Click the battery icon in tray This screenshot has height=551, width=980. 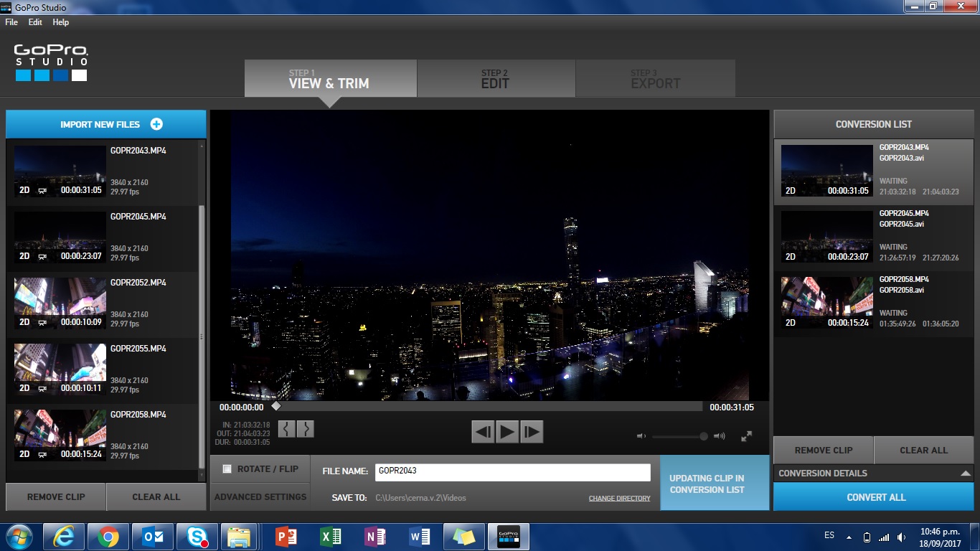tap(867, 537)
